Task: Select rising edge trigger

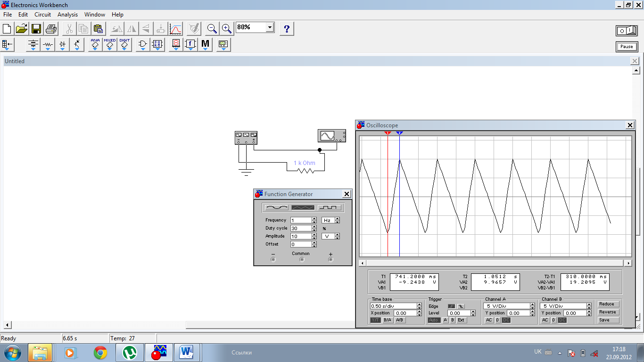Action: pos(451,306)
